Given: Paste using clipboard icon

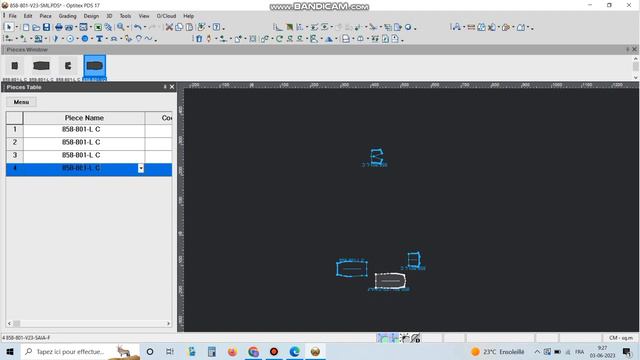Looking at the screenshot, I should tap(190, 27).
